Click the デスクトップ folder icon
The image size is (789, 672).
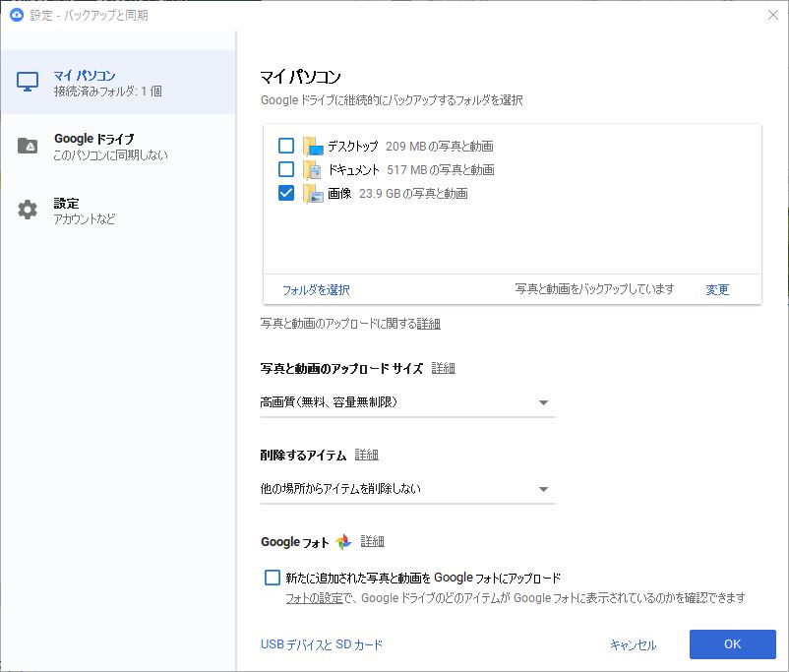point(313,147)
